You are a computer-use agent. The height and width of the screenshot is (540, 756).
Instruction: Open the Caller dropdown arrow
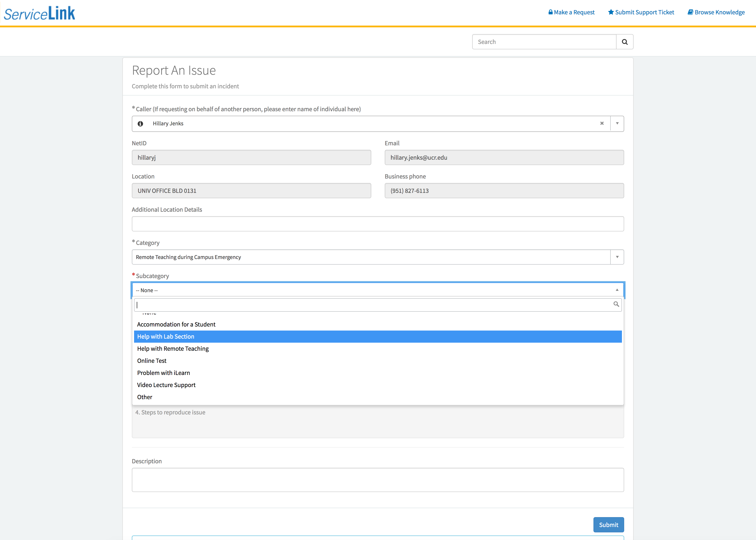[617, 124]
